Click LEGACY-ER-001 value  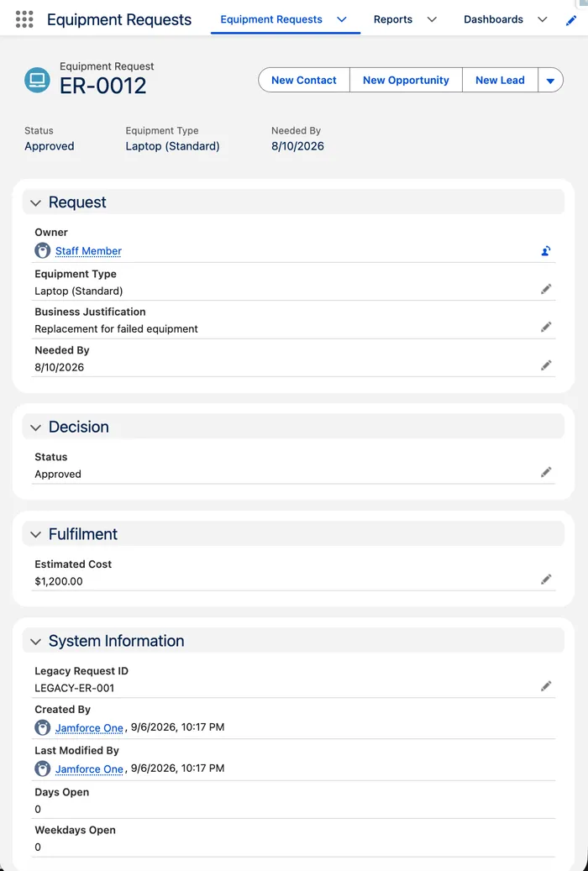pyautogui.click(x=75, y=688)
